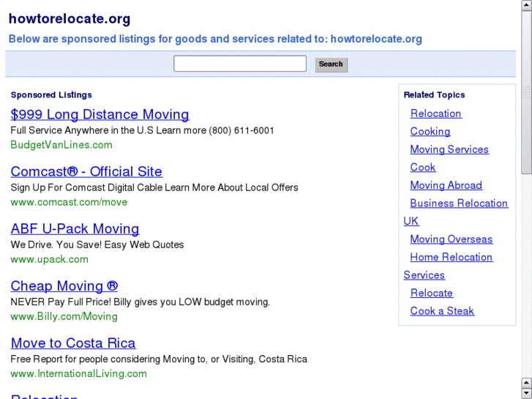Click the vertical scrollbar thumb
This screenshot has width=532, height=399.
pyautogui.click(x=526, y=93)
